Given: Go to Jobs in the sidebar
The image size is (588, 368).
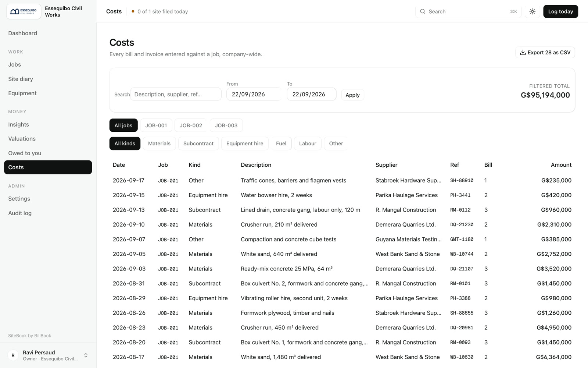Looking at the screenshot, I should 48,64.
